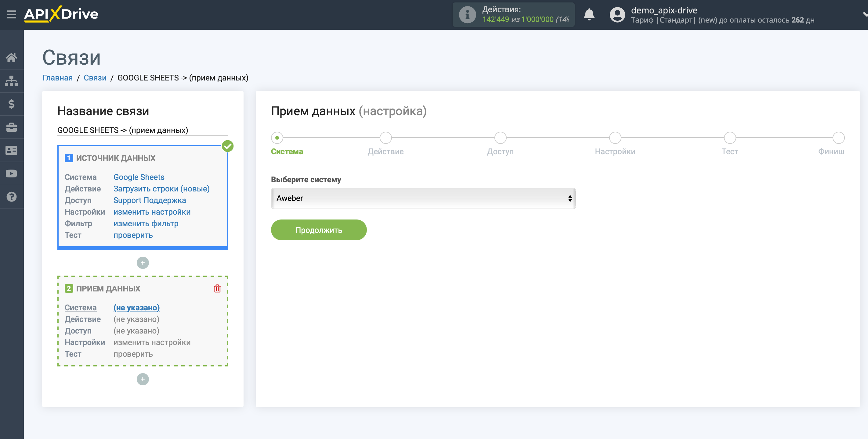Screen dimensions: 868x439
Task: Go to the Главная breadcrumb
Action: (58, 78)
